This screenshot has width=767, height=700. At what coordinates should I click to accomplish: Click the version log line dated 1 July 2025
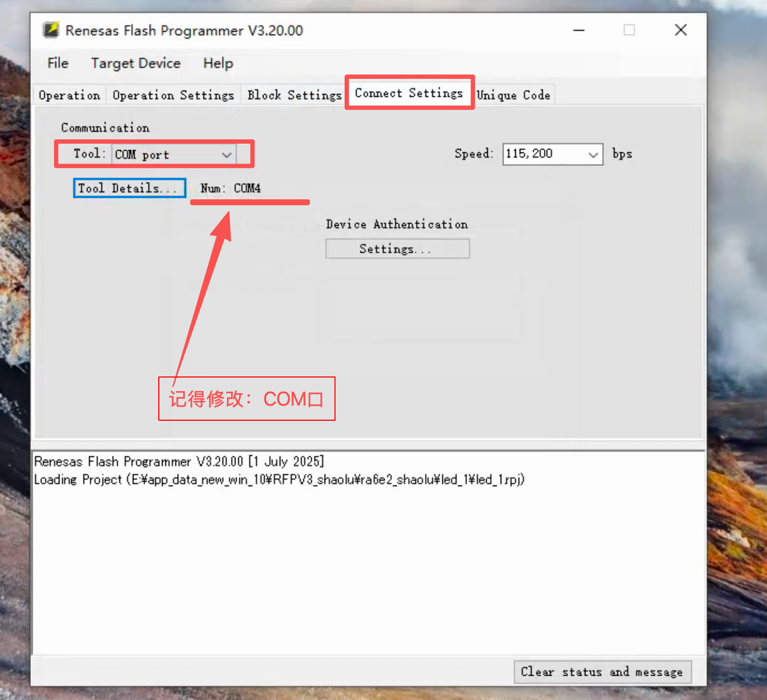point(179,461)
